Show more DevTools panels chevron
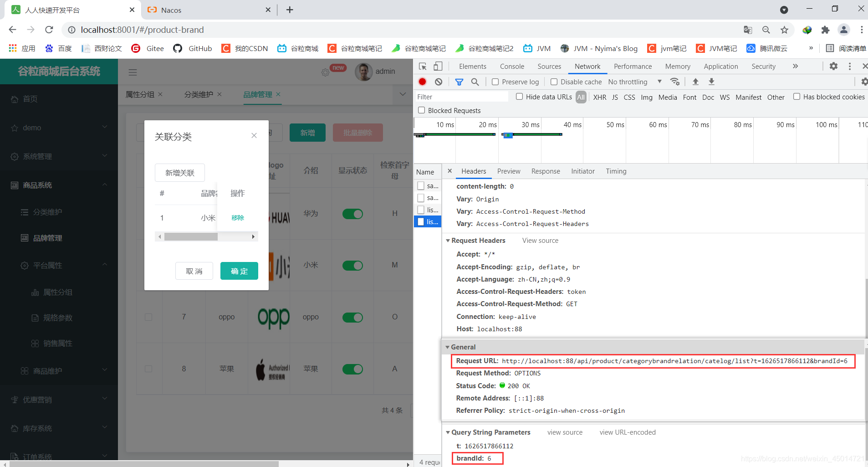 tap(795, 66)
